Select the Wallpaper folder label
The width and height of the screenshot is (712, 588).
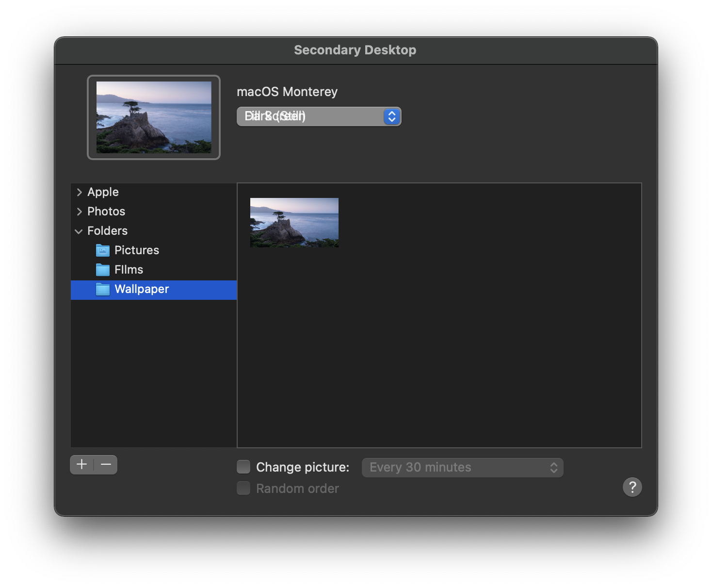142,289
